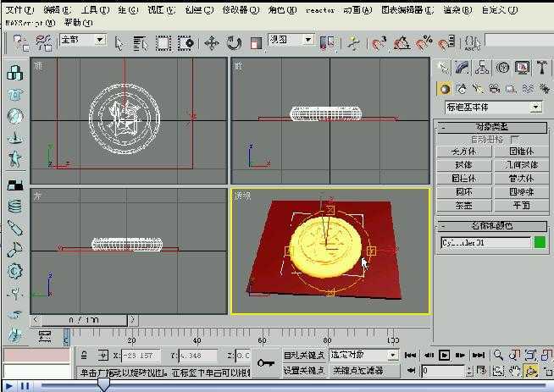Switch to the Display command panel
This screenshot has height=392, width=554.
(x=522, y=67)
